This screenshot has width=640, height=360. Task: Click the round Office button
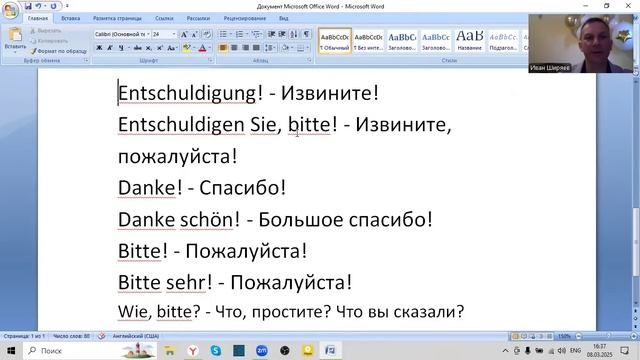coord(10,10)
